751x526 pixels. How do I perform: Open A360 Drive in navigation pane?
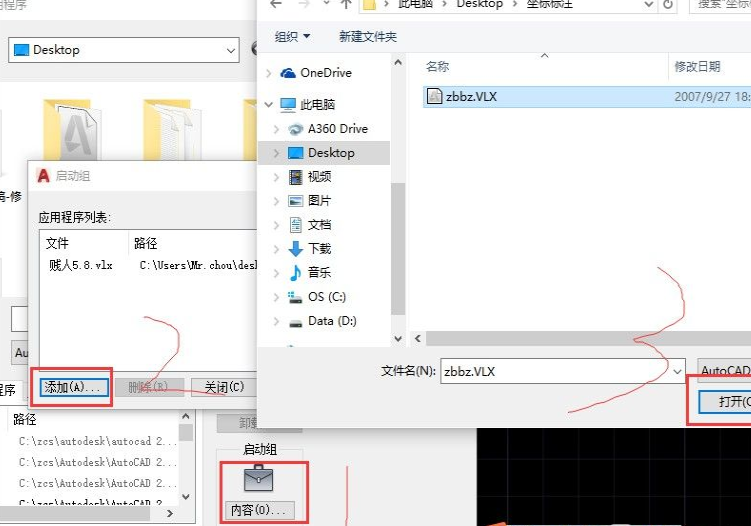click(x=337, y=129)
